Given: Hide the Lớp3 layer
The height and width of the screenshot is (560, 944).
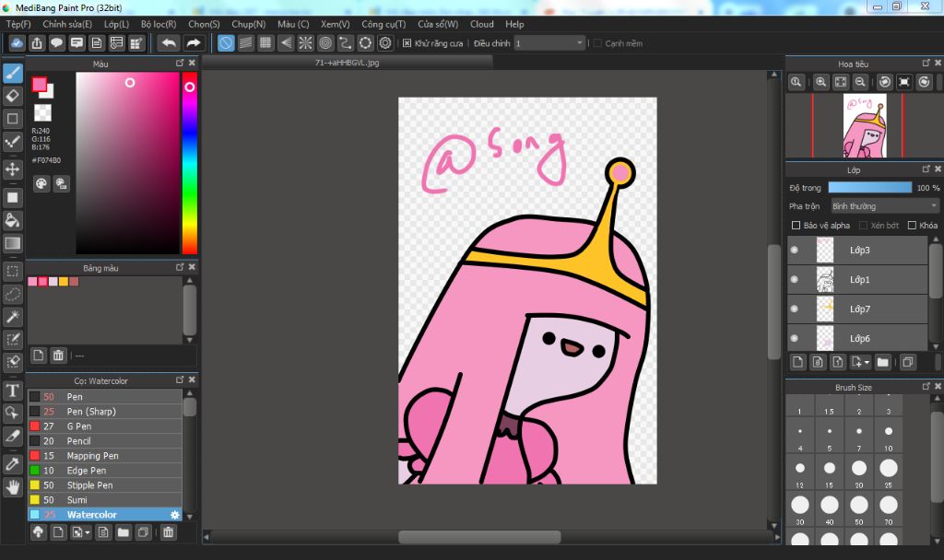Looking at the screenshot, I should click(795, 251).
